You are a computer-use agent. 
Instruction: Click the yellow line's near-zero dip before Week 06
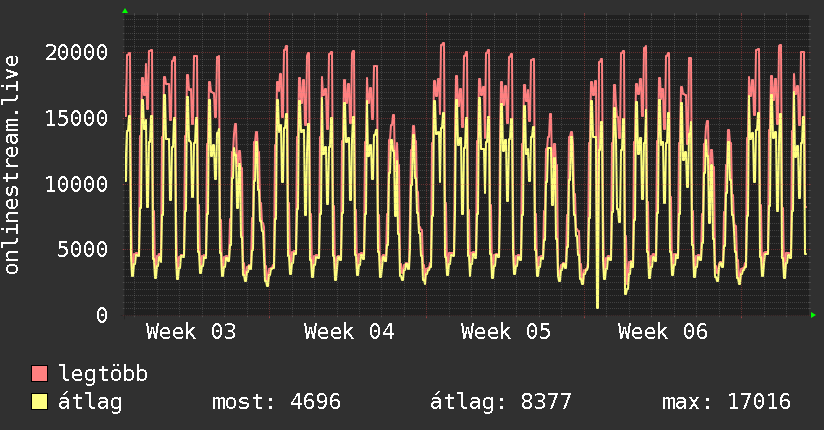point(597,306)
